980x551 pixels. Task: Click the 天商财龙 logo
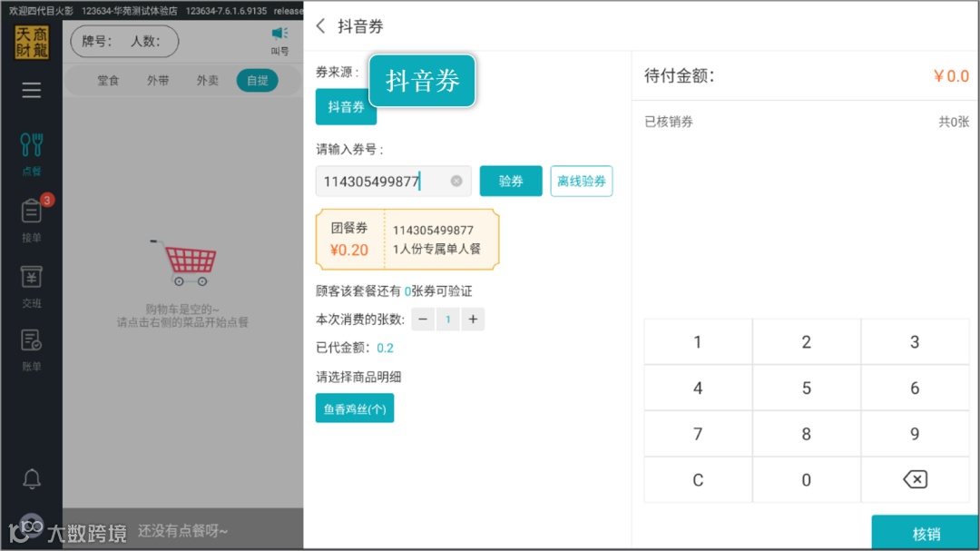coord(32,42)
